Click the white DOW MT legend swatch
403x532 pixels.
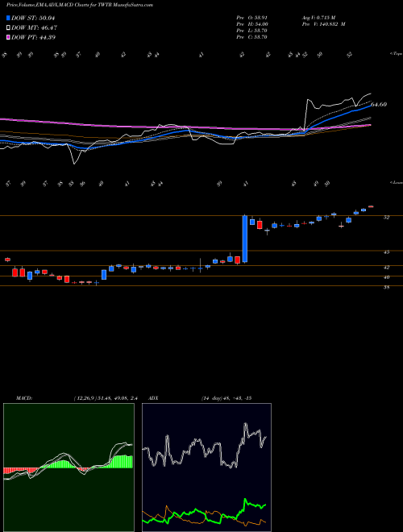click(x=9, y=27)
